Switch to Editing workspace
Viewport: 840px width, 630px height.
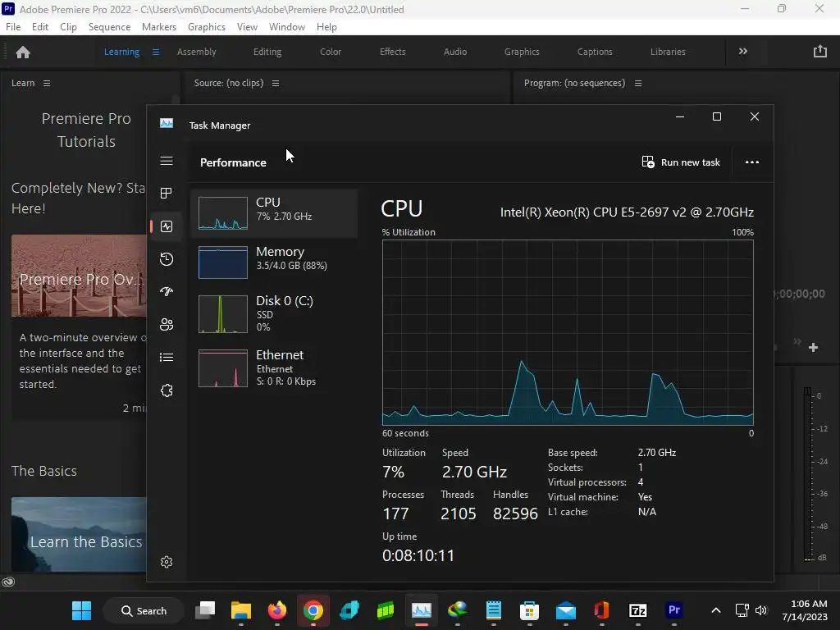[267, 52]
